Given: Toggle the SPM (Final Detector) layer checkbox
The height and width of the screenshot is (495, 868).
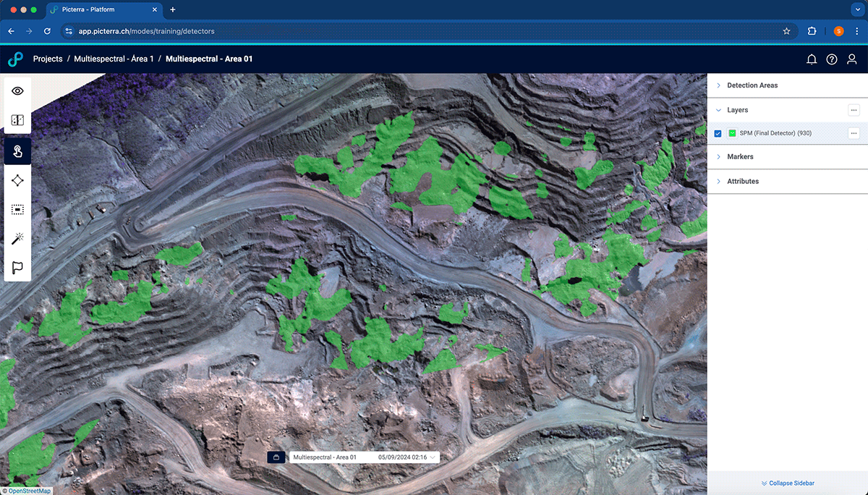Looking at the screenshot, I should point(718,133).
